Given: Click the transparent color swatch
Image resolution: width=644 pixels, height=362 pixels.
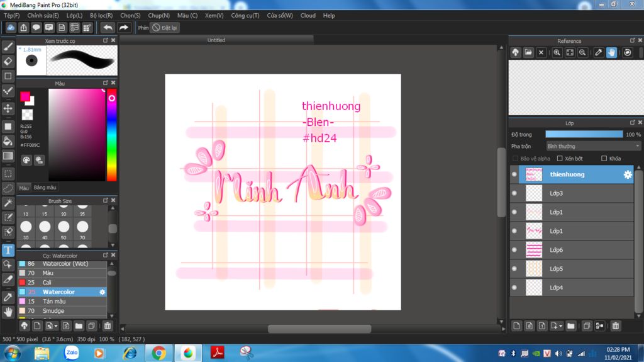Looking at the screenshot, I should pos(28,115).
